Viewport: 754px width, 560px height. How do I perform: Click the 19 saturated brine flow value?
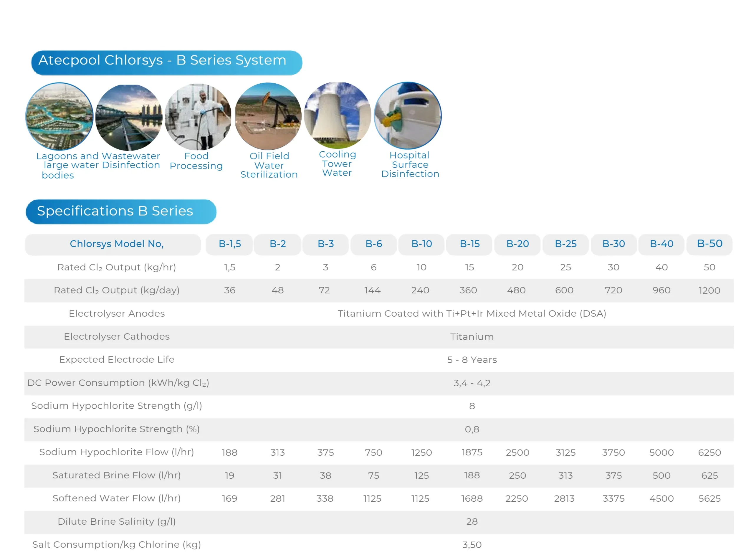(229, 475)
